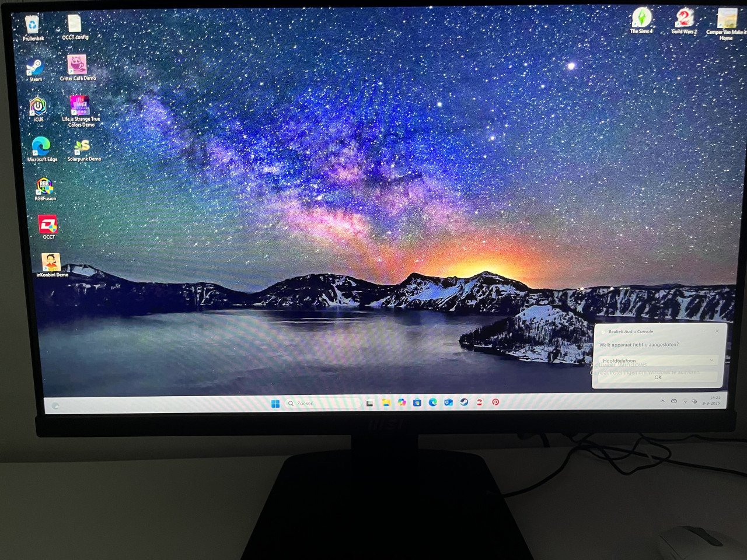Select The Sims 4 desktop icon
The image size is (747, 560).
641,21
